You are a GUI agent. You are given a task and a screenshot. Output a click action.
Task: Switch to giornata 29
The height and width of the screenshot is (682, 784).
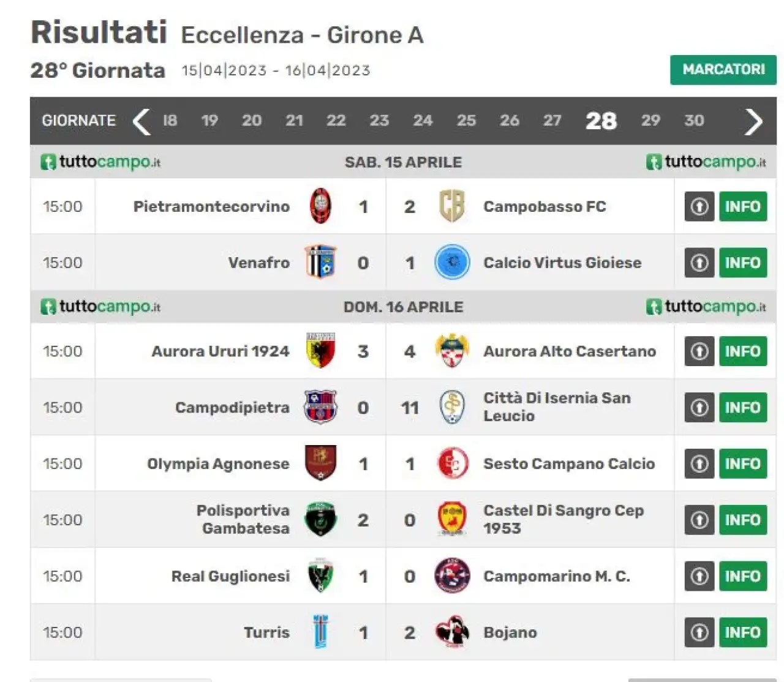tap(650, 121)
